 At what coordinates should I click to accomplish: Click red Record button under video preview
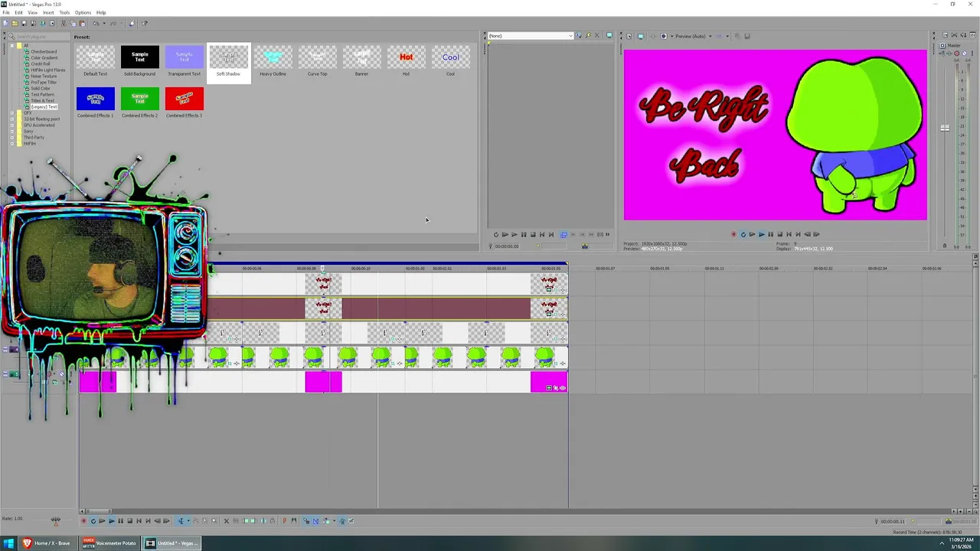point(733,234)
